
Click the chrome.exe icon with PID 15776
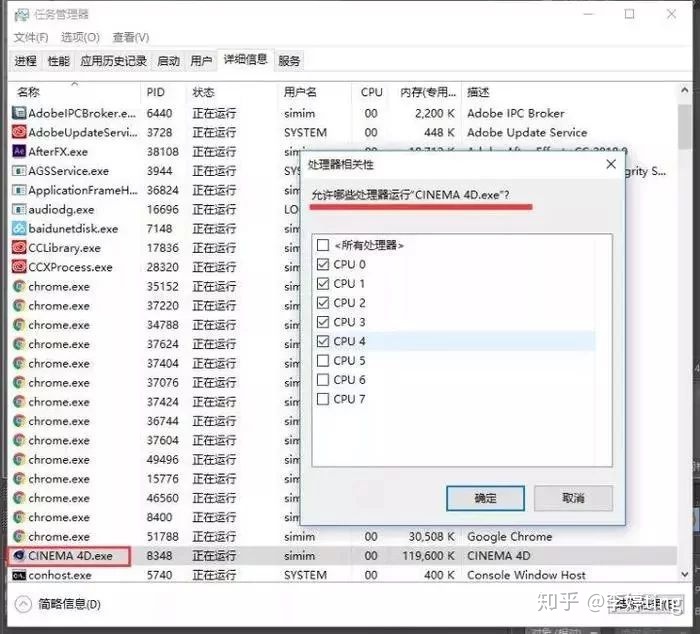19,479
